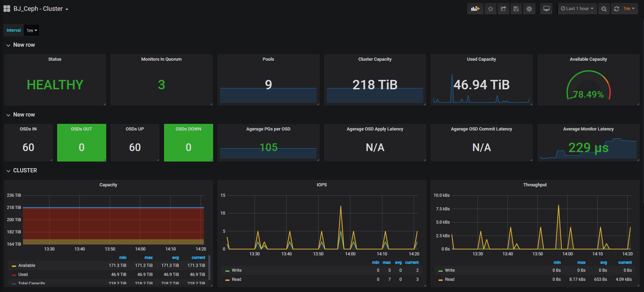644x292 pixels.
Task: Sort Capacity legend by avg column
Action: point(175,257)
